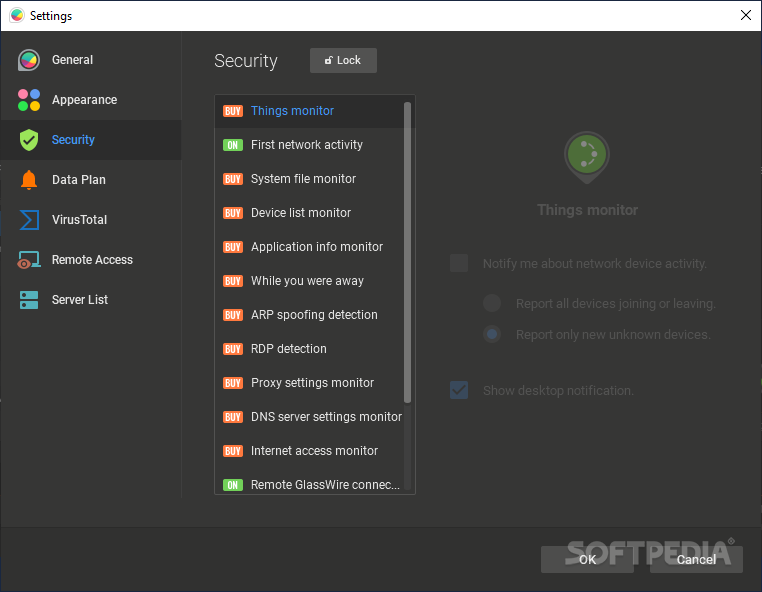Click BUY badge for RDP detection
The height and width of the screenshot is (592, 762).
(233, 349)
